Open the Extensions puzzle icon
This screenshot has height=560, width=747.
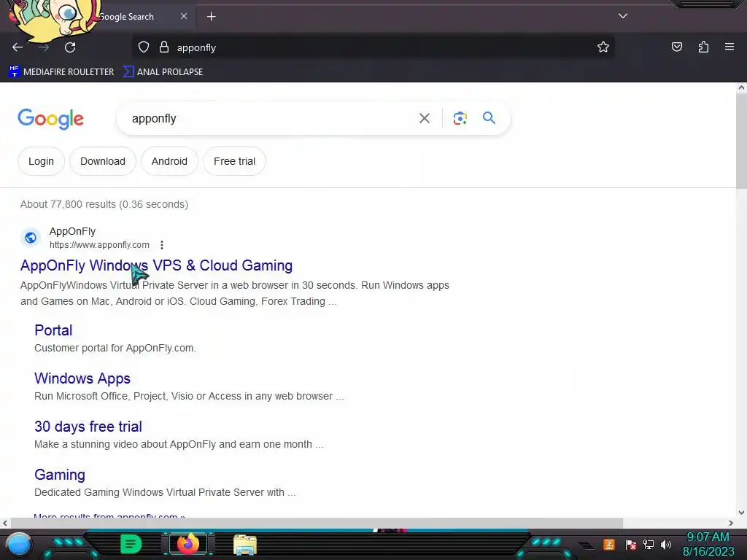pyautogui.click(x=703, y=47)
